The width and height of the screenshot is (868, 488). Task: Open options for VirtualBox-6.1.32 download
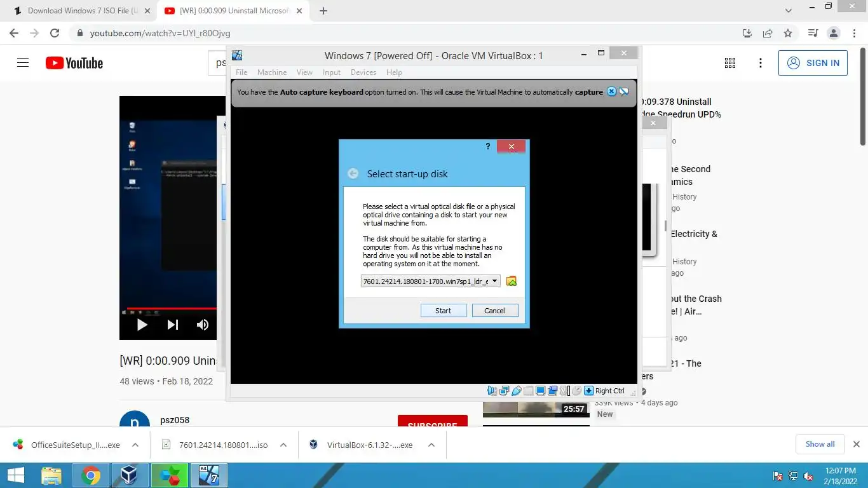(431, 445)
